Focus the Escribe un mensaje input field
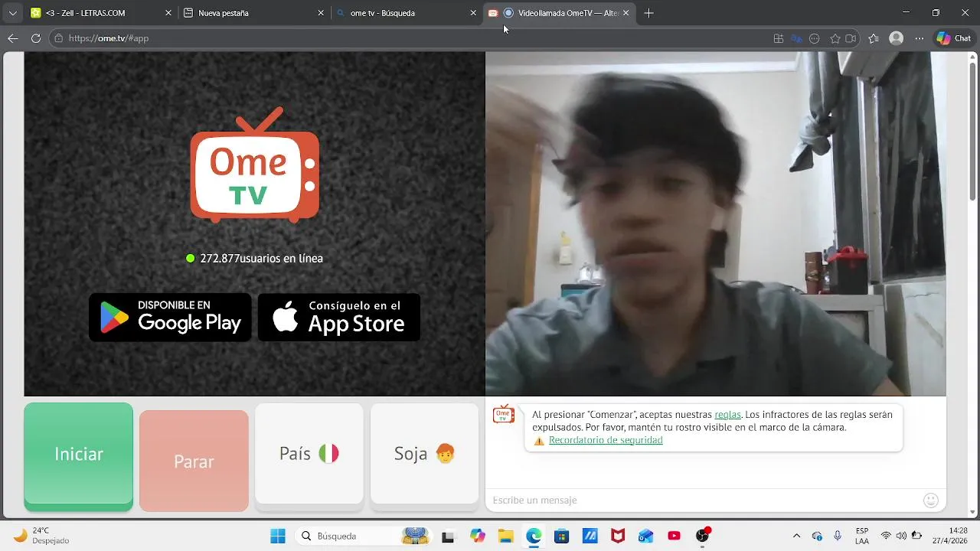The height and width of the screenshot is (551, 980). pos(704,500)
